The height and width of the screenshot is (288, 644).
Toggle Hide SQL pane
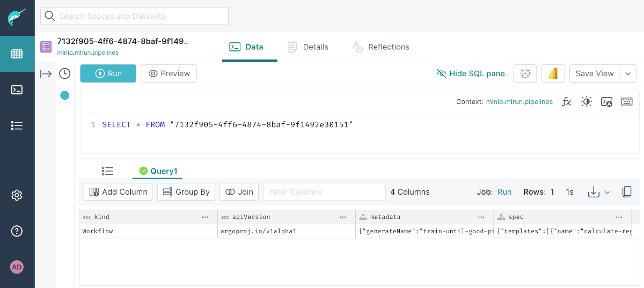pos(471,73)
